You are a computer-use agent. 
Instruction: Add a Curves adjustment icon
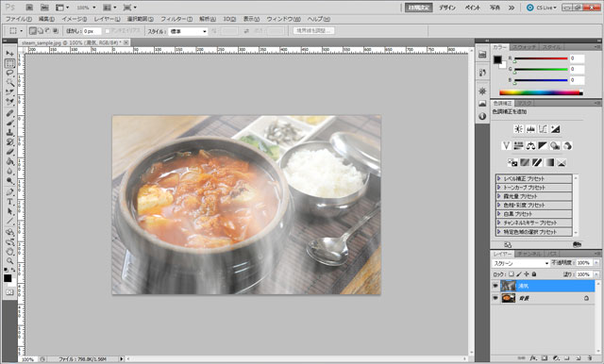pos(543,129)
